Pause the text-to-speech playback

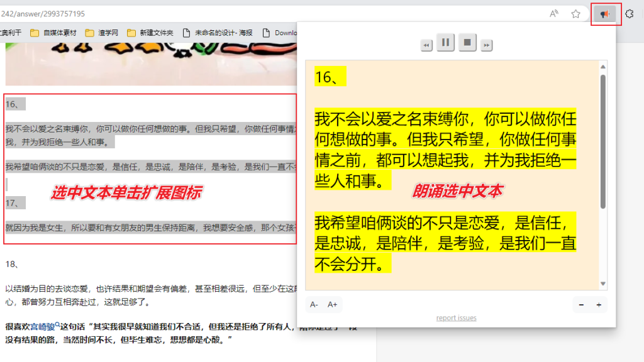(x=445, y=43)
